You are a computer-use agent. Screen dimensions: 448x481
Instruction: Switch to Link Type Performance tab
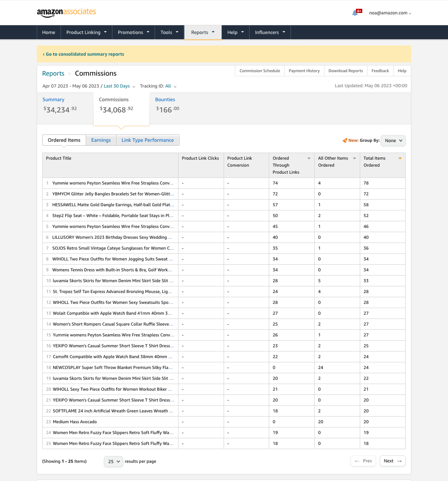pos(147,140)
